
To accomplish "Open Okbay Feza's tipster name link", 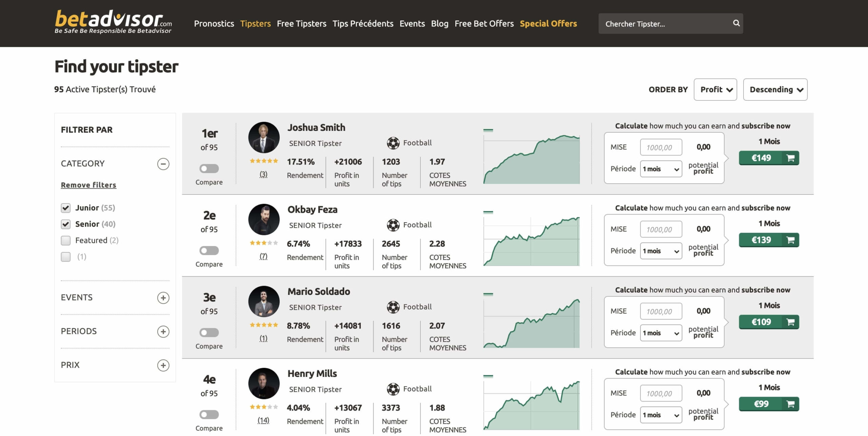I will click(x=312, y=210).
